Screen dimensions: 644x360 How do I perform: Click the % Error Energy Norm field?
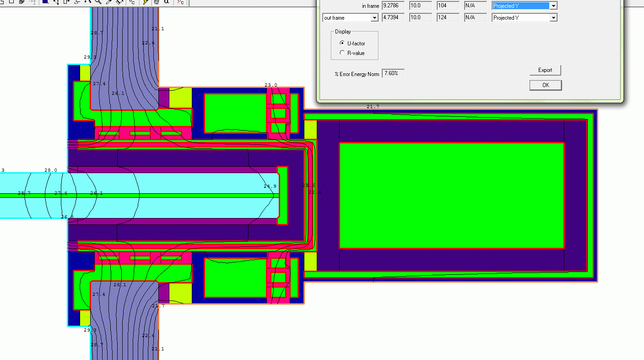pos(393,73)
